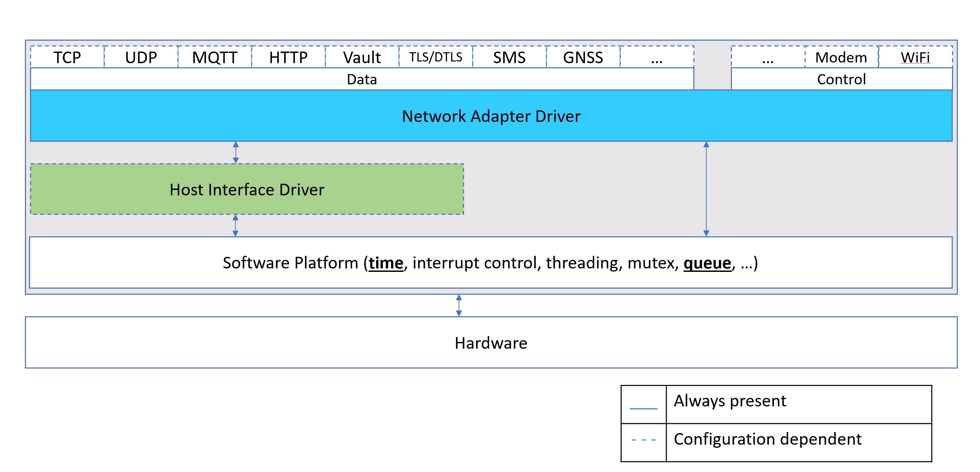Viewport: 980px width, 472px height.
Task: Select the HTTP box
Action: pos(288,57)
